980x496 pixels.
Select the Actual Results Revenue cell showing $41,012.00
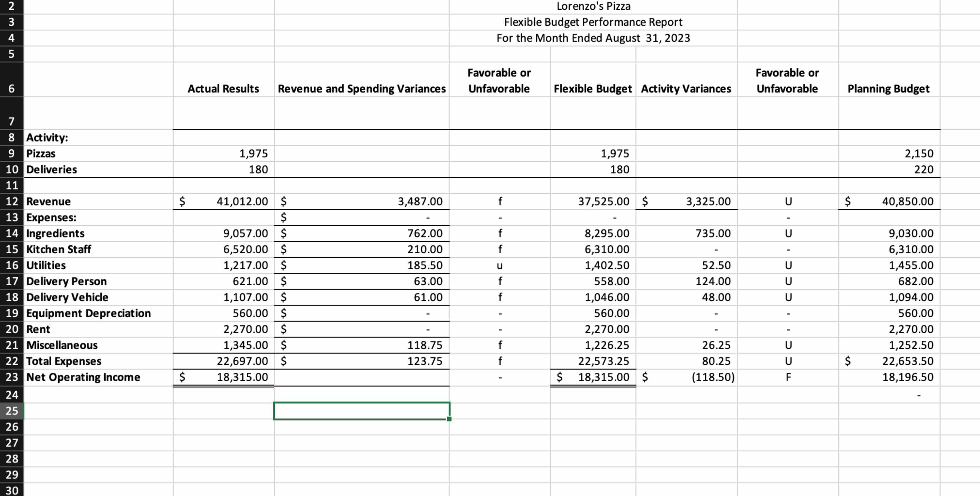coord(224,201)
